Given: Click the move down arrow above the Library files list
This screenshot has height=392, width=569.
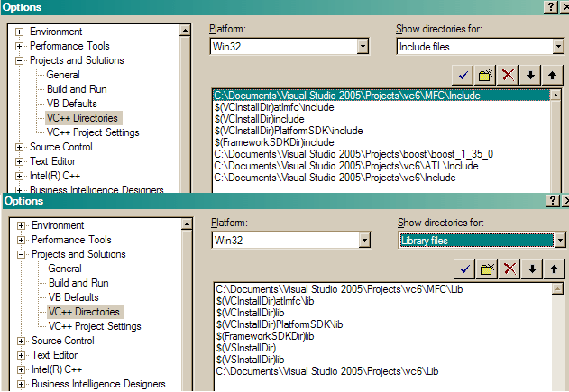Looking at the screenshot, I should pos(532,268).
